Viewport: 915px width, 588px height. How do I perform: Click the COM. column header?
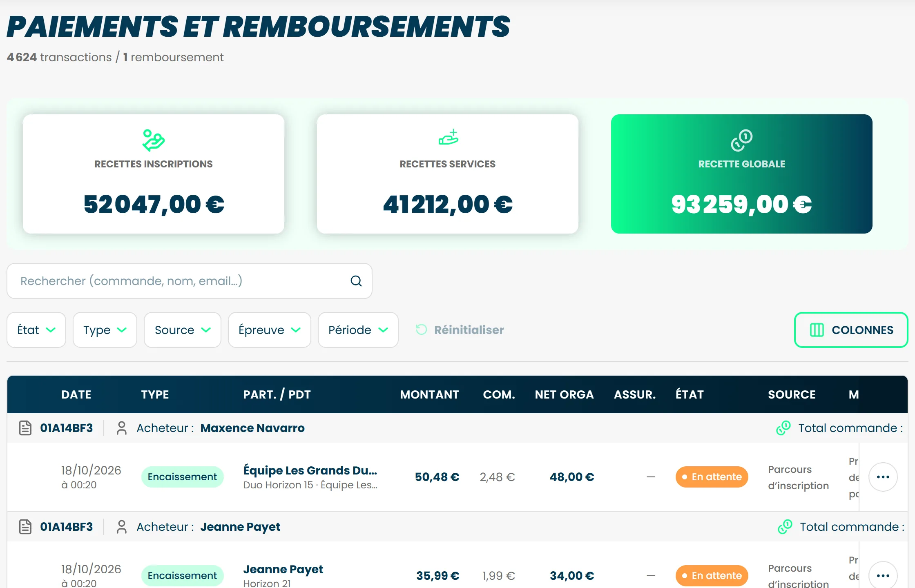coord(499,394)
